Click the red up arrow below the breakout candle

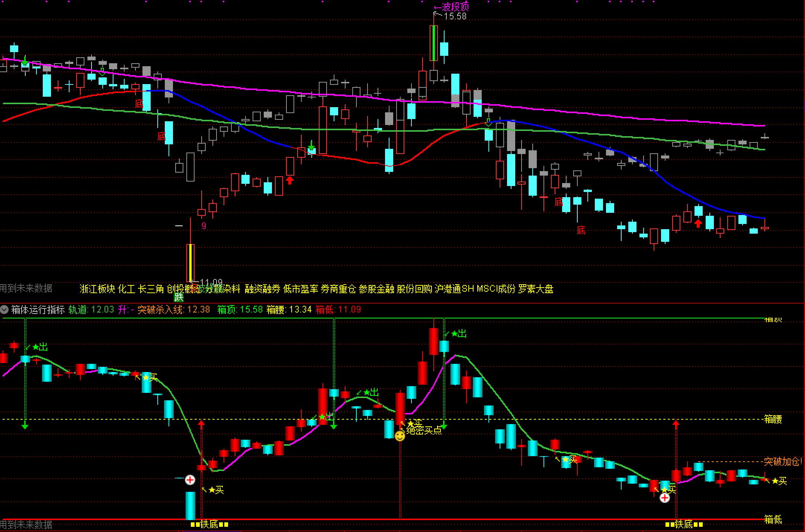point(290,181)
